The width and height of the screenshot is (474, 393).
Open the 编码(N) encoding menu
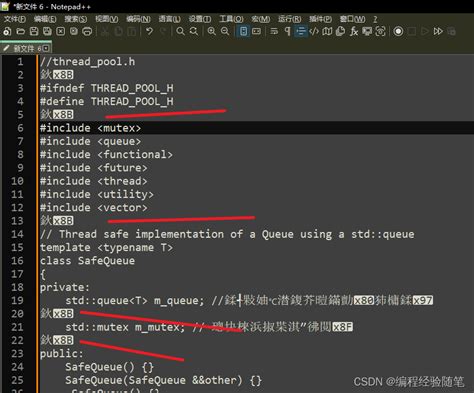click(x=138, y=19)
